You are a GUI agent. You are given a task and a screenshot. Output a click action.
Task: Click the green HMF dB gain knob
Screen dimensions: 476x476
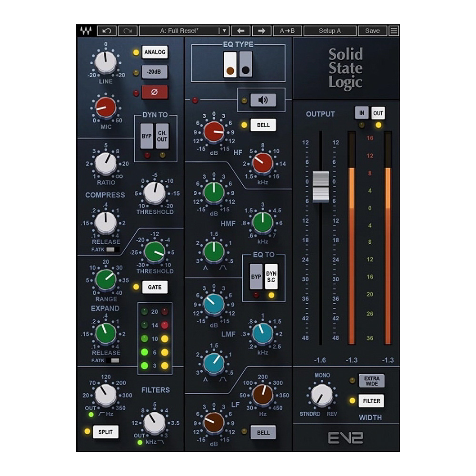coord(214,192)
